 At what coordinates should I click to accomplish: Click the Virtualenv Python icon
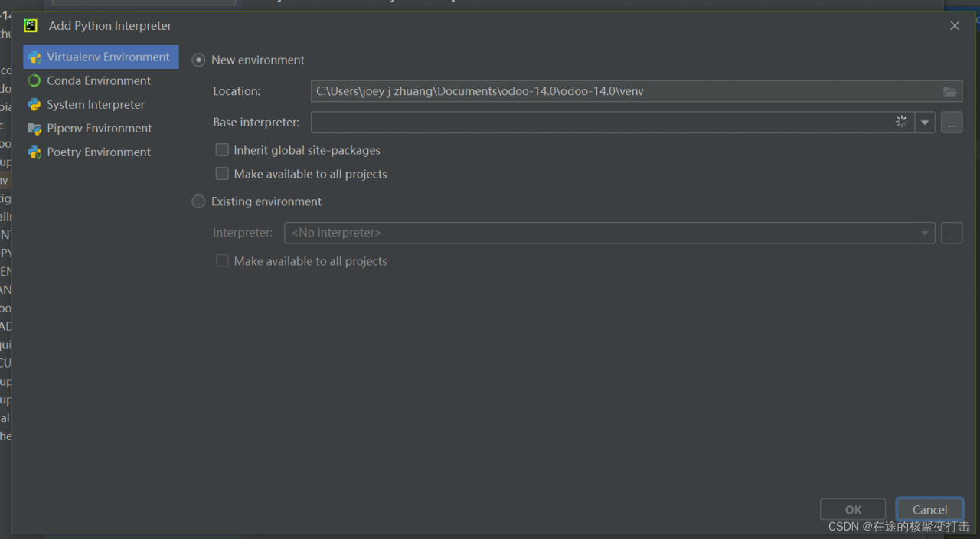coord(34,57)
